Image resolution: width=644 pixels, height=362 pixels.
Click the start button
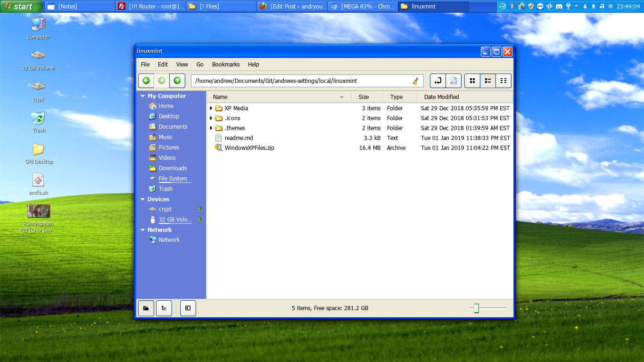pyautogui.click(x=21, y=7)
